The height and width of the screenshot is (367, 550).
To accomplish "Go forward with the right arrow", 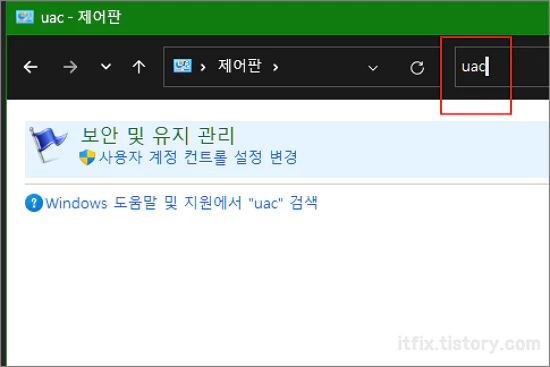I will tap(70, 67).
